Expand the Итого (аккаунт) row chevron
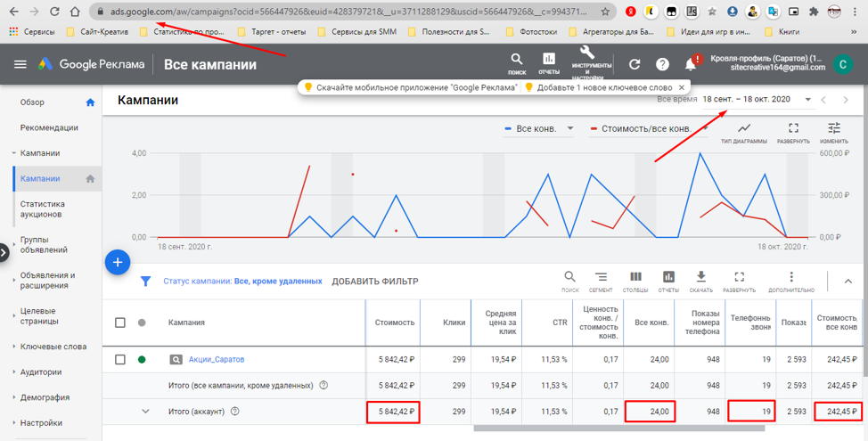Viewport: 868px width, 441px height. coord(145,411)
